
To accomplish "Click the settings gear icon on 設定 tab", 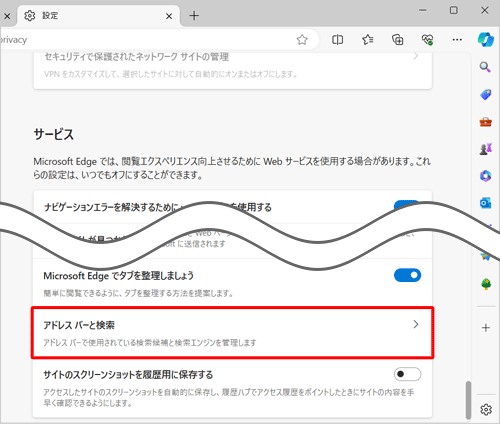I will click(30, 15).
